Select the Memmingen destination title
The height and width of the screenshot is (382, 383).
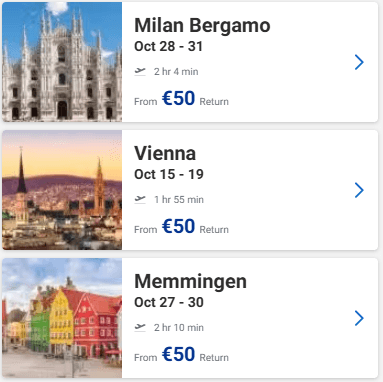pos(190,282)
